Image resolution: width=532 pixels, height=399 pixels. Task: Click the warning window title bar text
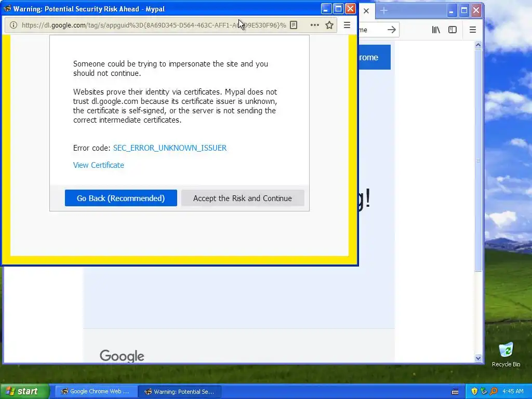point(89,9)
